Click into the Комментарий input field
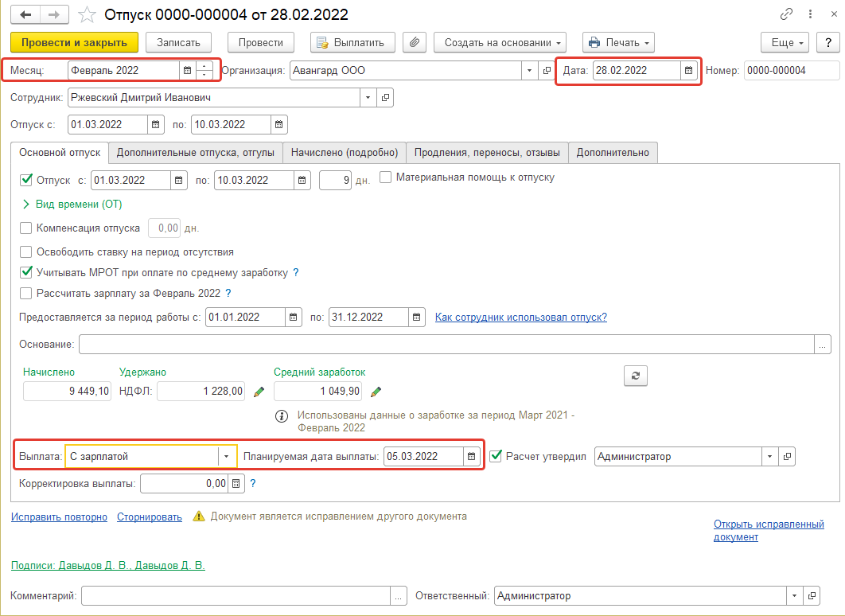Screen dimensions: 845x616 (236, 596)
